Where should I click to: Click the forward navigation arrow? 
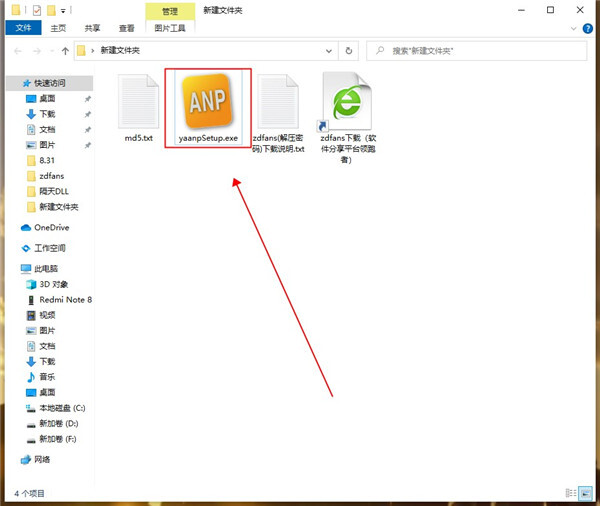[x=36, y=51]
